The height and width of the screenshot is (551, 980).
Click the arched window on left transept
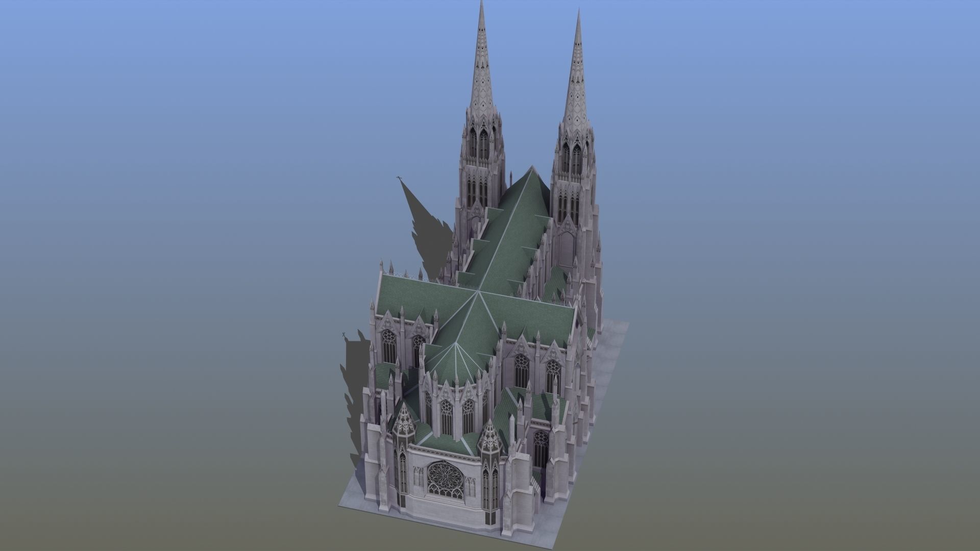(x=389, y=346)
